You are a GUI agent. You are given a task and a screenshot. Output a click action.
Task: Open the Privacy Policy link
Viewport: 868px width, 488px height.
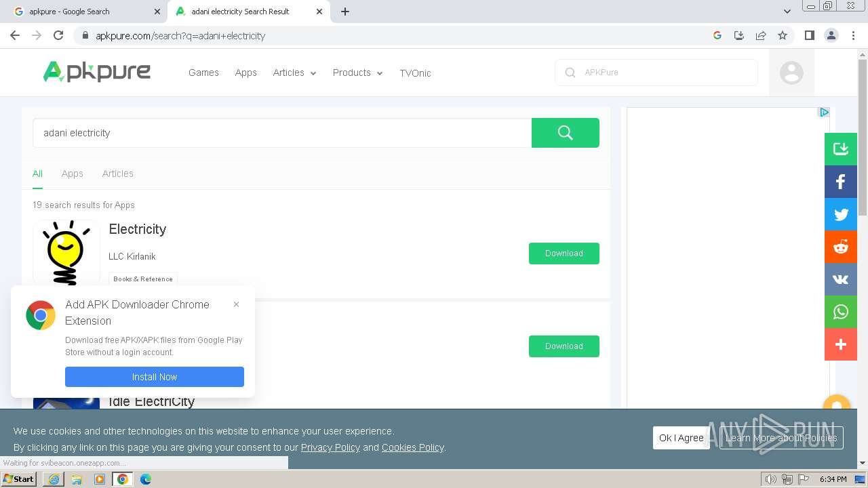[330, 447]
